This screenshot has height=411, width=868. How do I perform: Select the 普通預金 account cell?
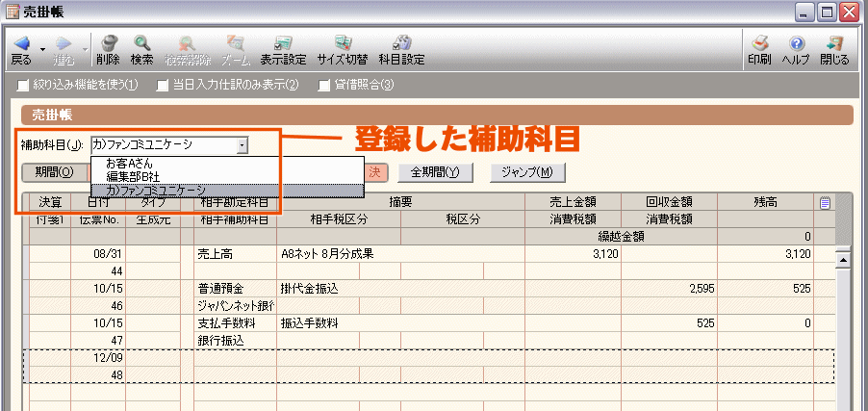click(x=235, y=289)
